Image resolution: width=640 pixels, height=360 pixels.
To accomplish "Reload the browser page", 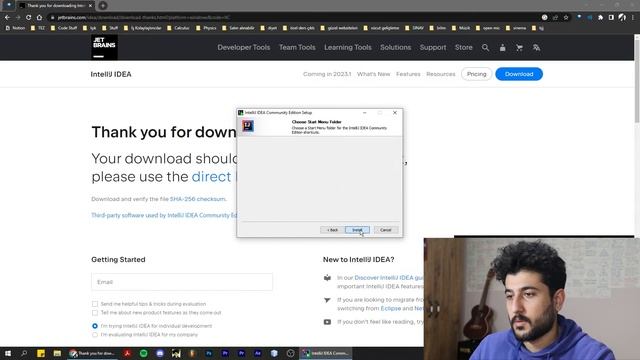I will click(29, 18).
